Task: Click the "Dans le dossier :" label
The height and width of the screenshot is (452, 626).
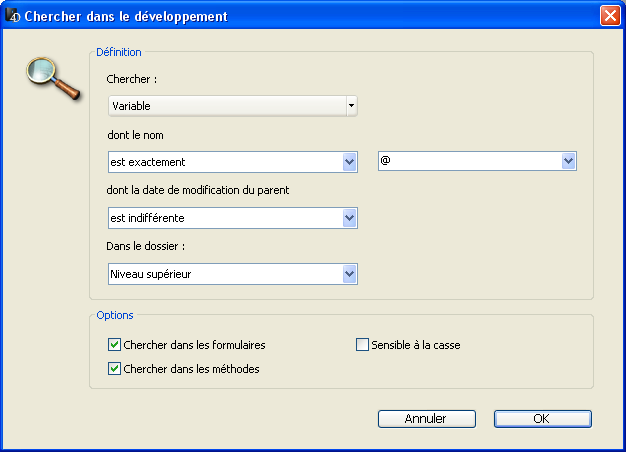Action: pos(147,247)
